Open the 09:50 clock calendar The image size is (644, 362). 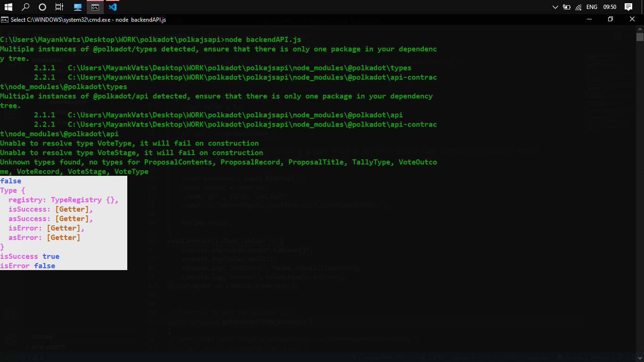click(610, 7)
